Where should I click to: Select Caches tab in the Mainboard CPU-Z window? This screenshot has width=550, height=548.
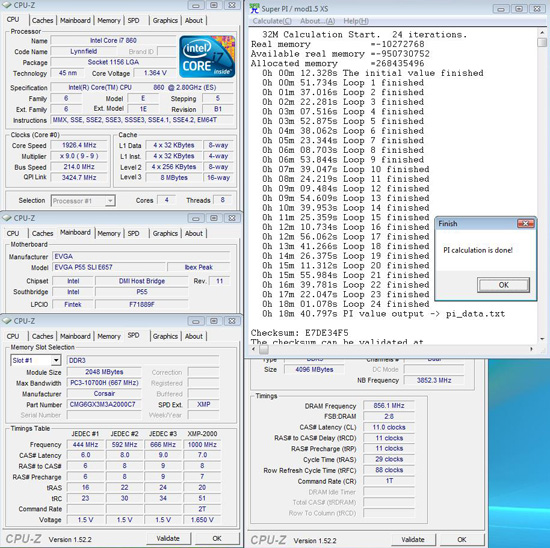click(42, 233)
